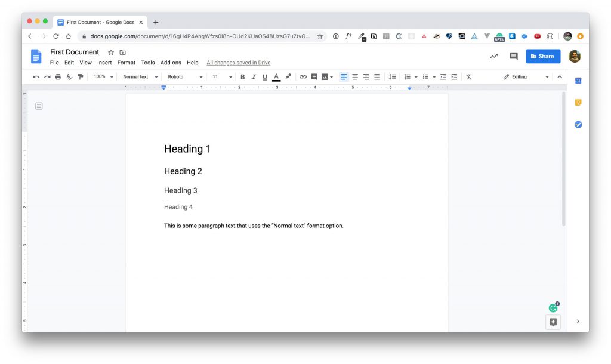The width and height of the screenshot is (611, 364).
Task: Open the text color picker
Action: tap(276, 76)
